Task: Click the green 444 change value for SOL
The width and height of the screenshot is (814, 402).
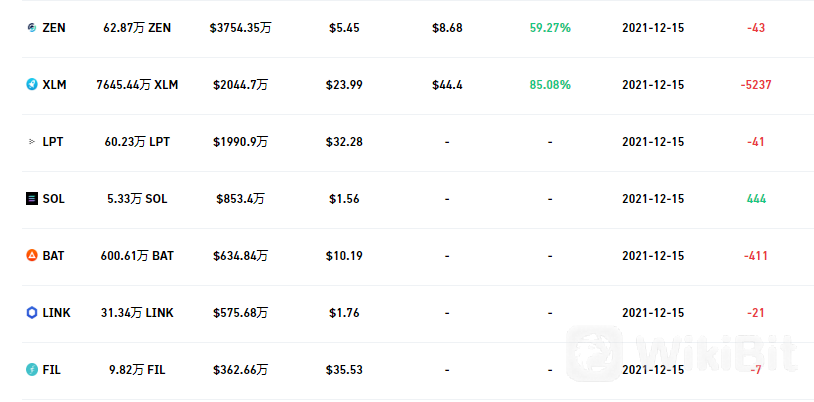Action: pos(756,199)
